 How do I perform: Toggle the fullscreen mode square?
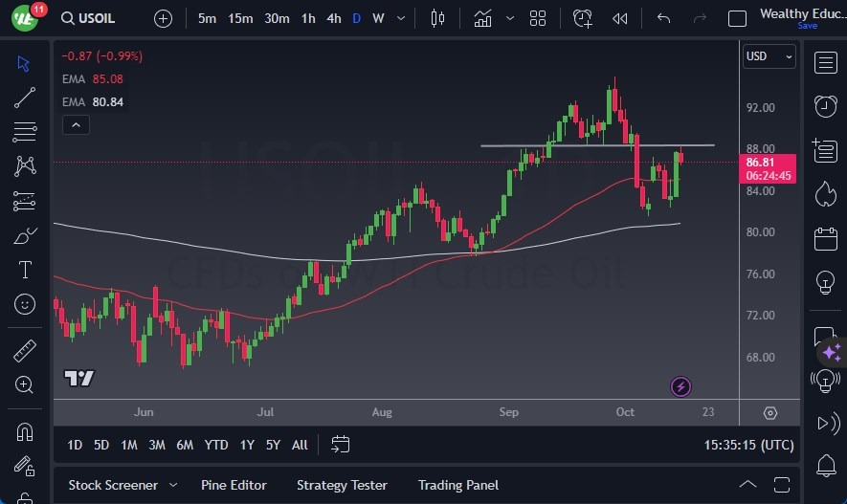(x=737, y=18)
